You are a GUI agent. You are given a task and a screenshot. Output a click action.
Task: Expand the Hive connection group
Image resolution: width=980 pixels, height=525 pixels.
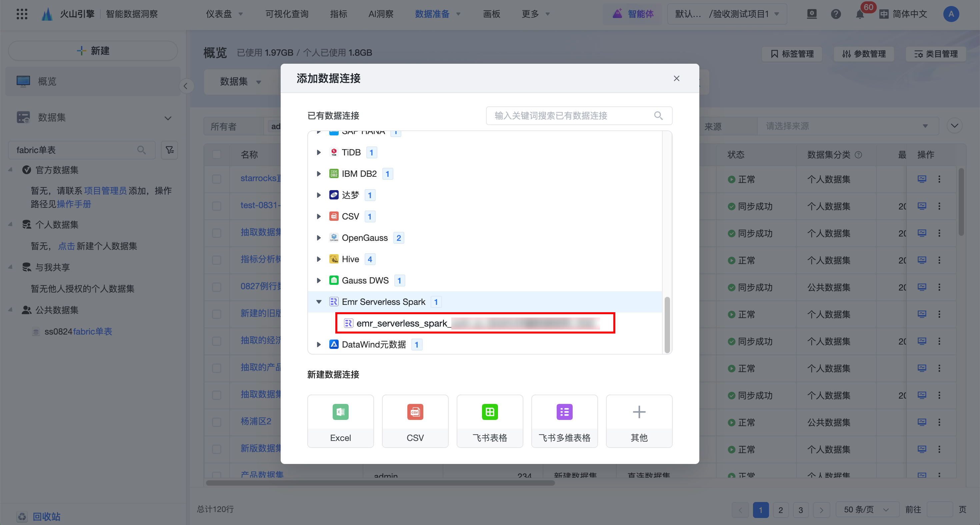point(319,259)
